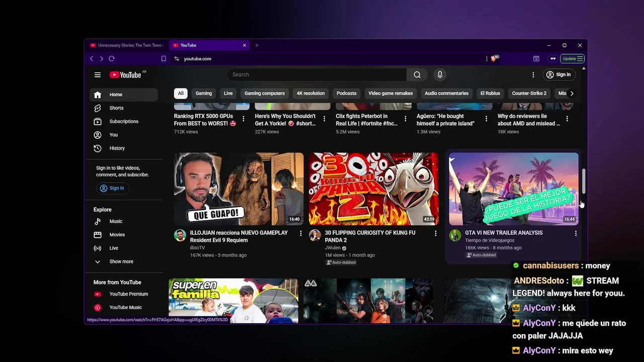Open YouTube settings three-dot menu
Screen dimensions: 644x362
tap(533, 75)
